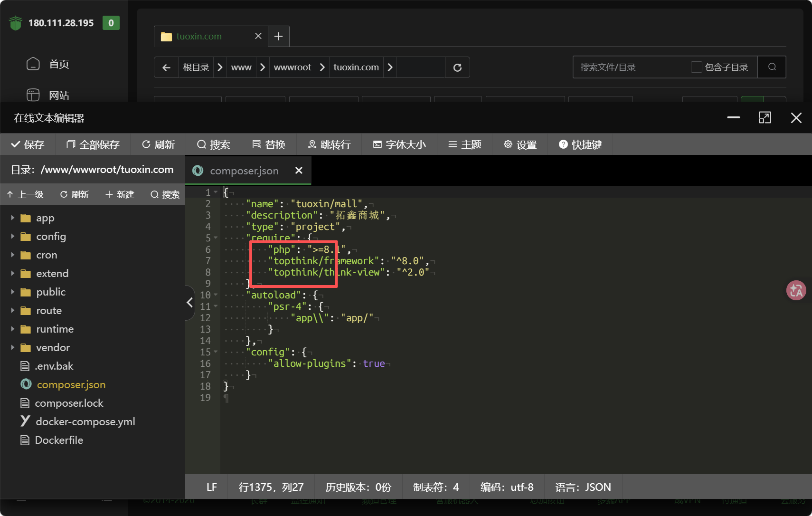Navigate to 根目录 root directory
This screenshot has height=516, width=812.
pos(196,67)
